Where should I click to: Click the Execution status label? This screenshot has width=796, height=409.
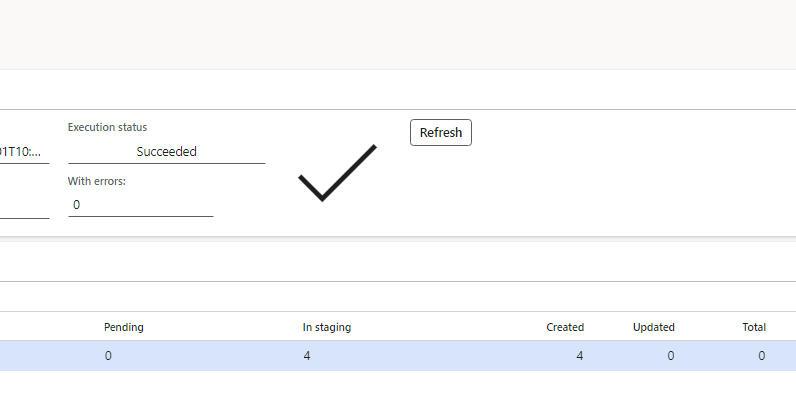point(107,127)
